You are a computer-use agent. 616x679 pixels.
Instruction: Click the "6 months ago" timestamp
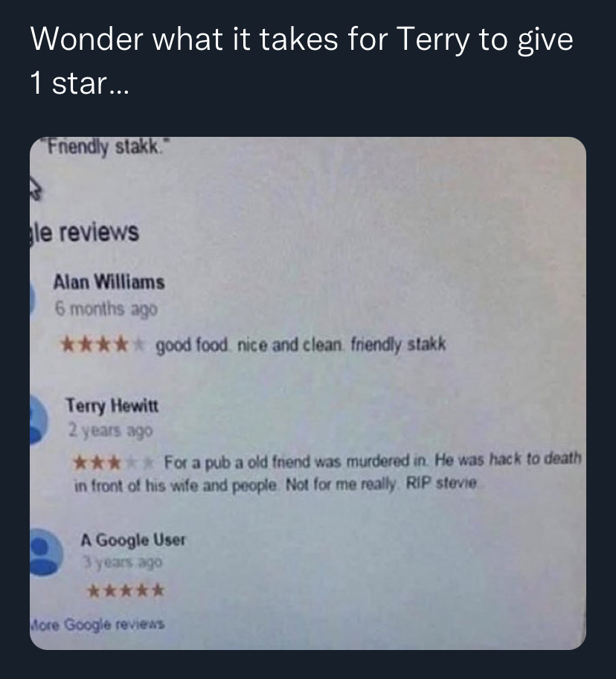tap(106, 309)
